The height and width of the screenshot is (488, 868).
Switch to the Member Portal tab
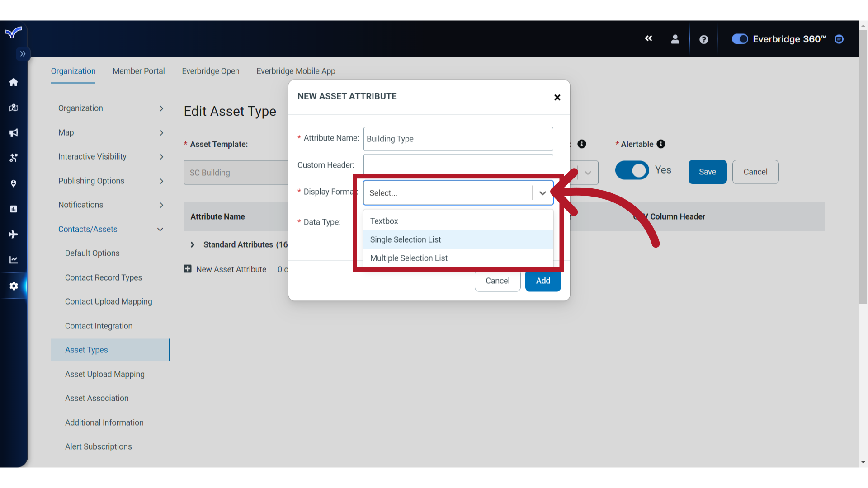click(x=138, y=71)
